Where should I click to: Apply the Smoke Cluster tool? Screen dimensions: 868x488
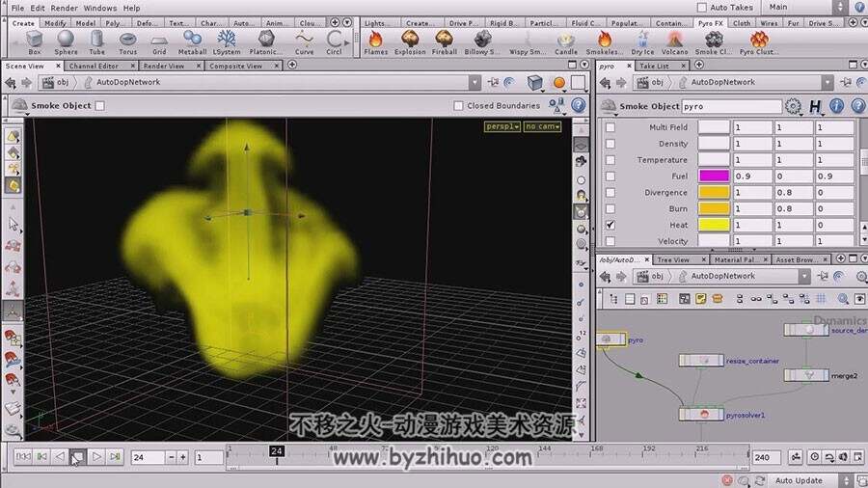point(714,42)
